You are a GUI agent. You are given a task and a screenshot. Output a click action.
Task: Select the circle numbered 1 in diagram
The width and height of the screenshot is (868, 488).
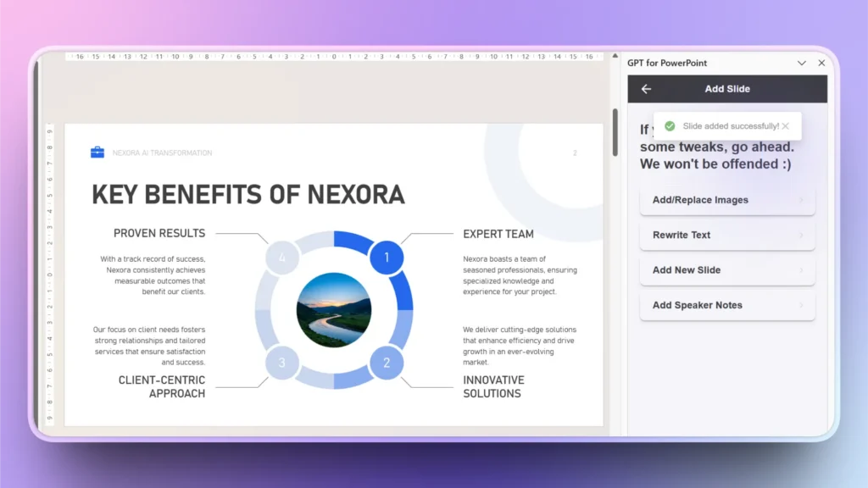pyautogui.click(x=387, y=258)
